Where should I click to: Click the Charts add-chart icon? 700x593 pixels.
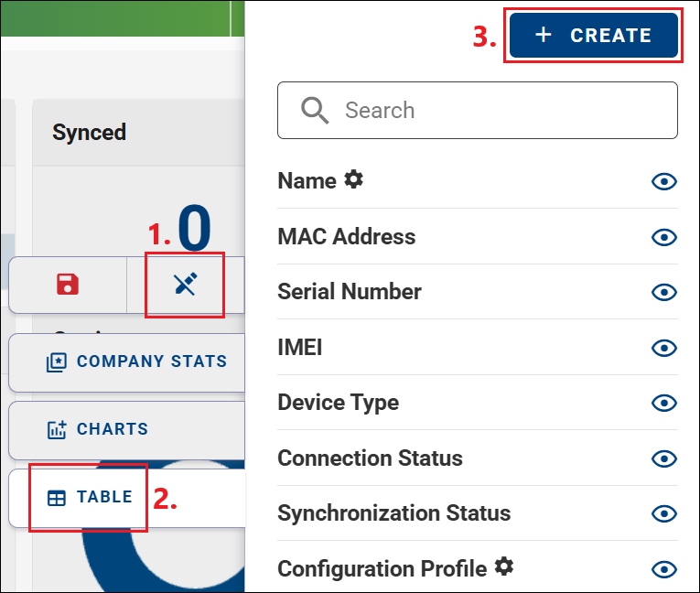57,429
